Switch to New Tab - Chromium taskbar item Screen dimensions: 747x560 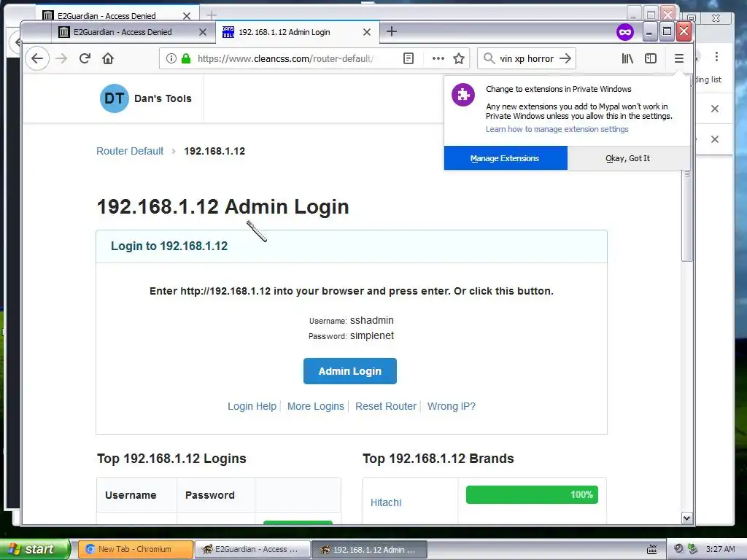tap(135, 550)
